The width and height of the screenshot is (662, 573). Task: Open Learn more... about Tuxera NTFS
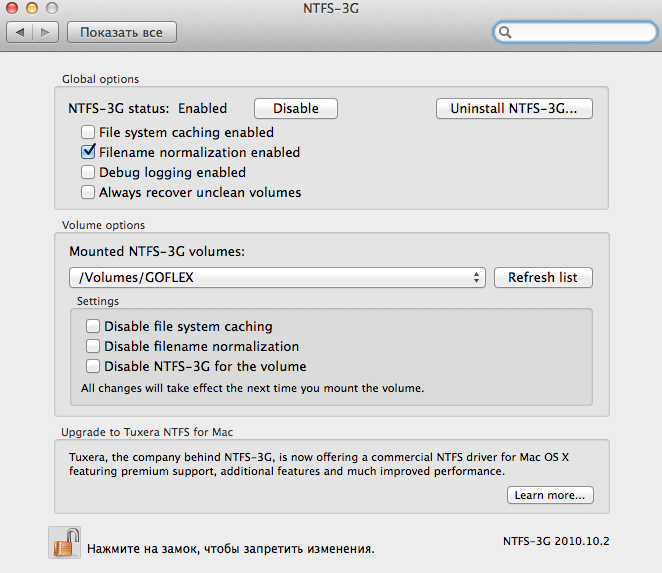551,495
